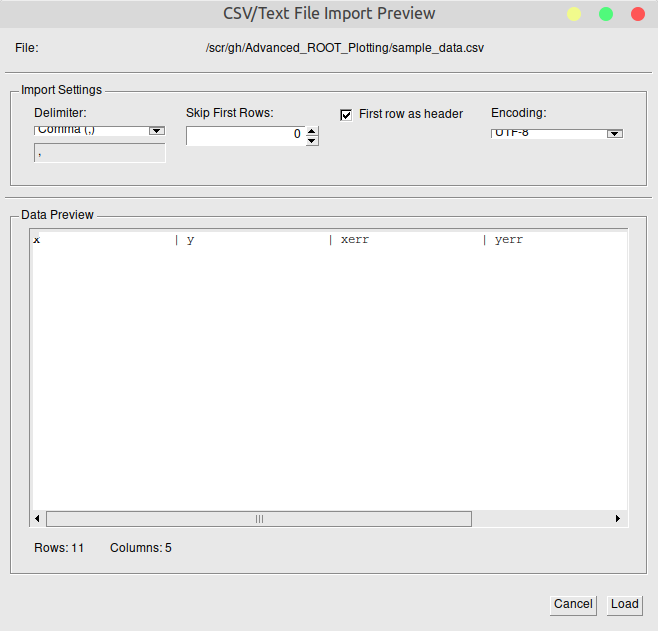Close the import preview with red button
The image size is (658, 631).
point(637,14)
